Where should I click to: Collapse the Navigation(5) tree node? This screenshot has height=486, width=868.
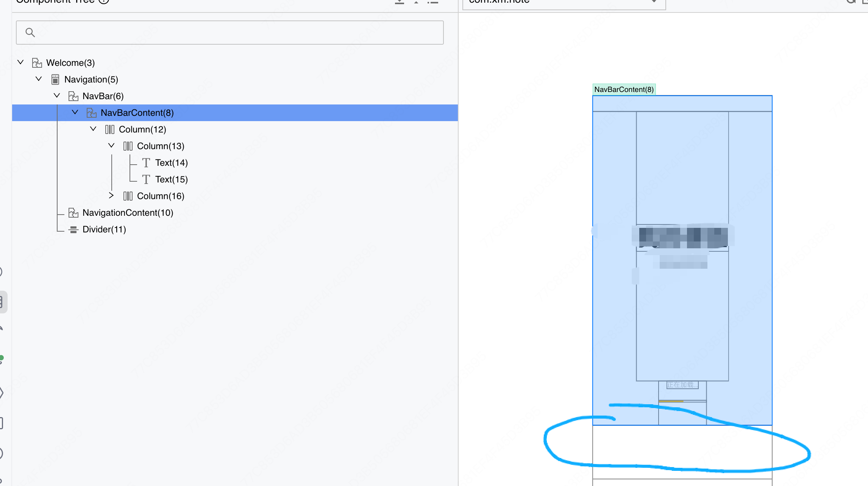point(39,79)
